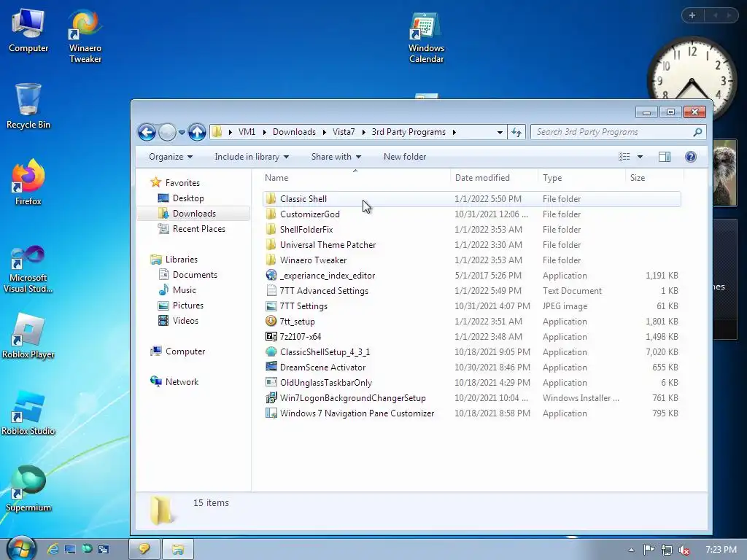Select Computer in navigation pane
This screenshot has height=560, width=747.
pyautogui.click(x=185, y=351)
